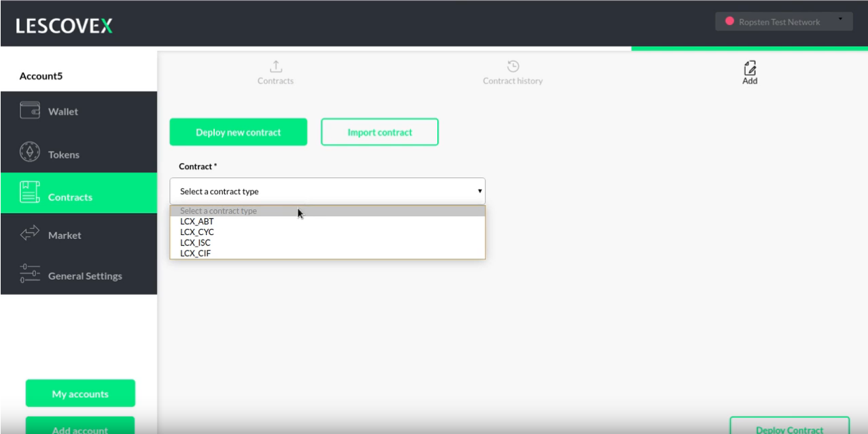The width and height of the screenshot is (868, 434).
Task: Open the Wallet icon in sidebar
Action: coord(30,111)
